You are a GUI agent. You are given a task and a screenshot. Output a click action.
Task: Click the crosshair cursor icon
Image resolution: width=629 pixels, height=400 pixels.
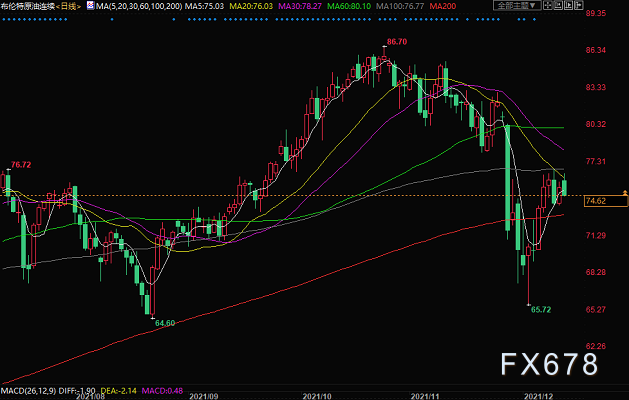pos(547,5)
